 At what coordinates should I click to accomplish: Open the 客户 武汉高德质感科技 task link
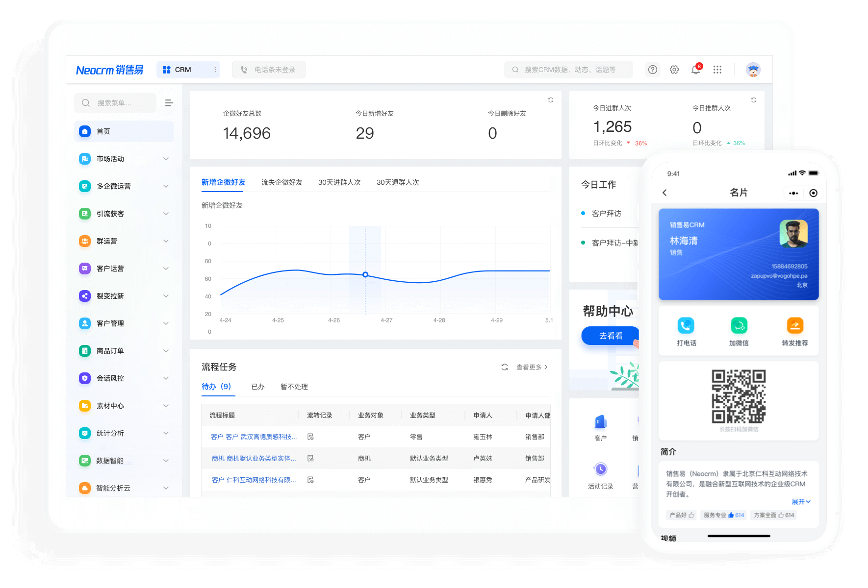[x=255, y=437]
